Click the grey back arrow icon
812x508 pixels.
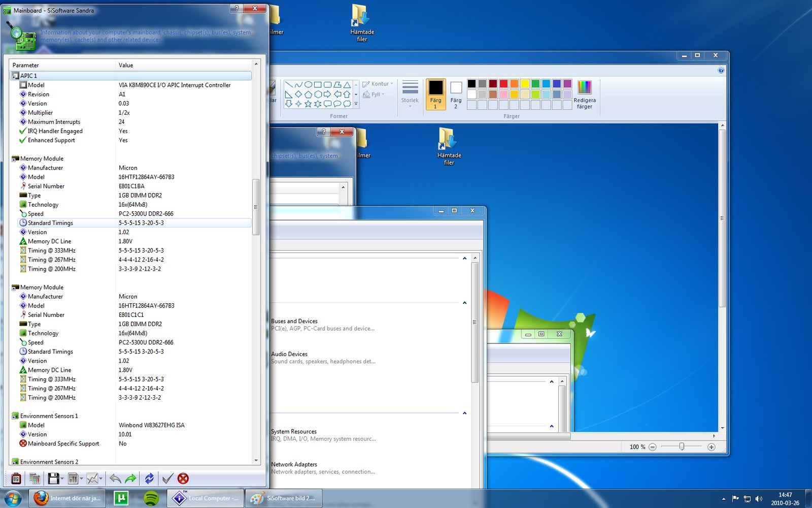[x=115, y=479]
